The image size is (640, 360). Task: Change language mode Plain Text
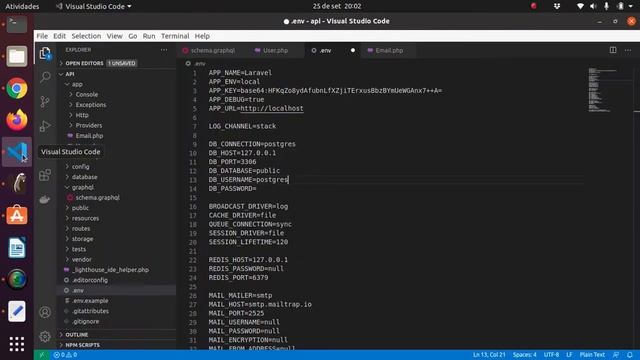click(592, 355)
